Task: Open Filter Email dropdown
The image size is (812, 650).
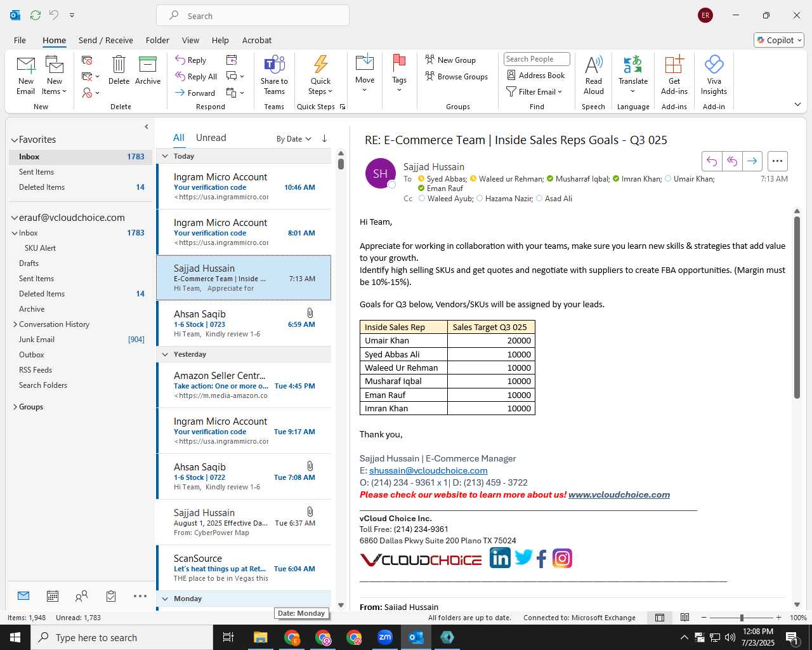Action: click(x=535, y=91)
